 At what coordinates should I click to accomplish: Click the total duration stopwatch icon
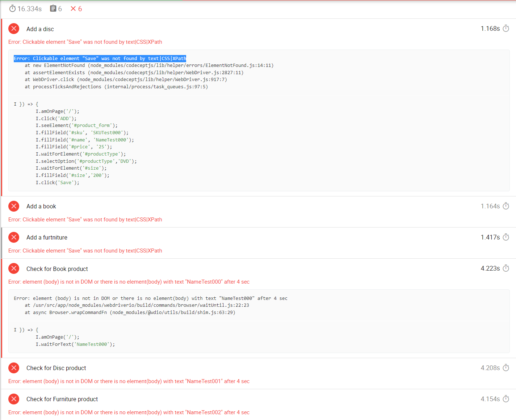(12, 9)
